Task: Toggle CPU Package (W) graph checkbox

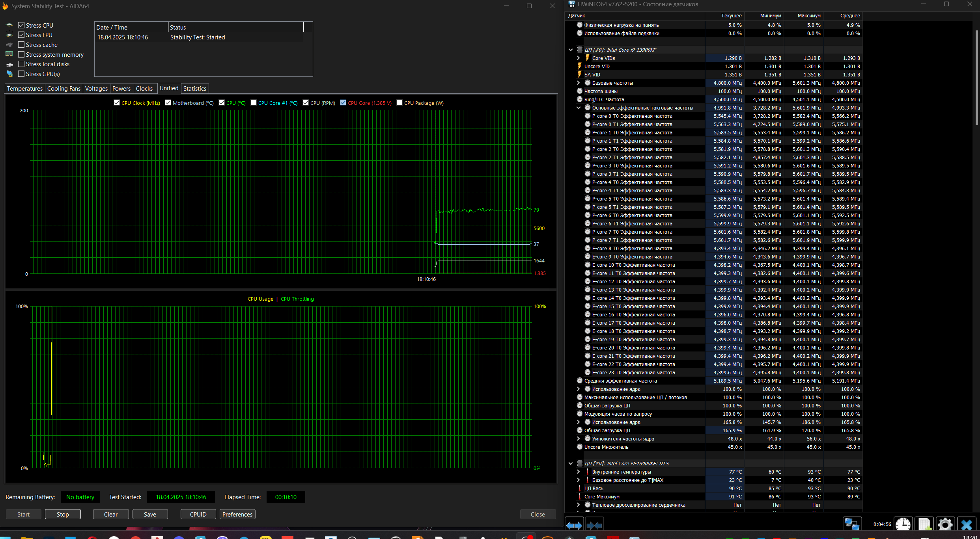Action: 399,103
